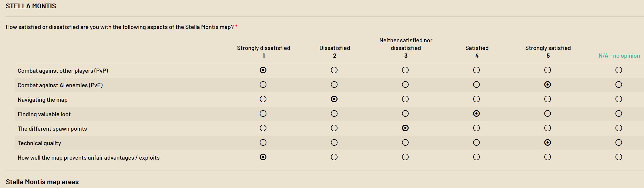
Task: Choose Strongly dissatisfied for spawn points
Action: point(263,128)
